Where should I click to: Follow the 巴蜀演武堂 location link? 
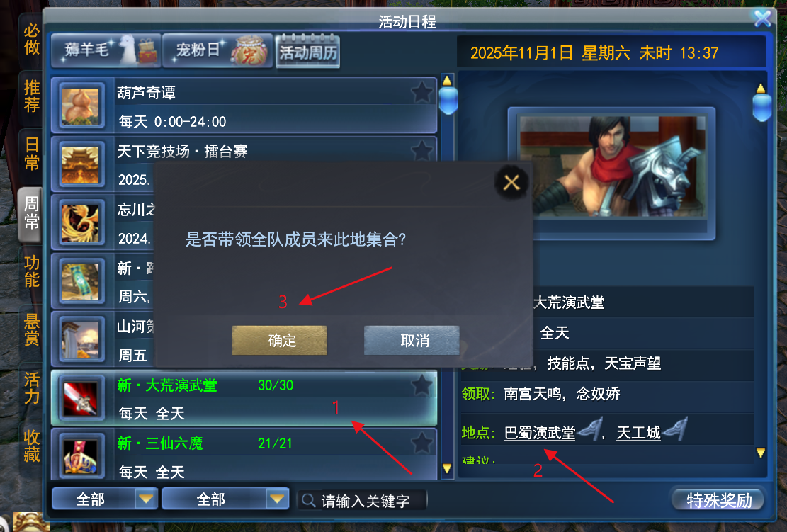tap(540, 433)
